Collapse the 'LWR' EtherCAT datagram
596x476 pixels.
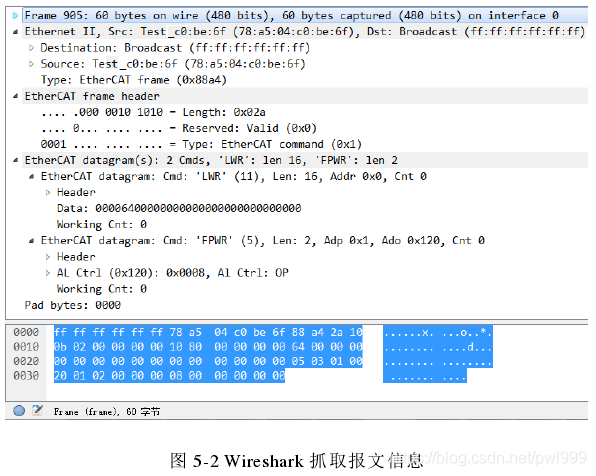(x=32, y=176)
